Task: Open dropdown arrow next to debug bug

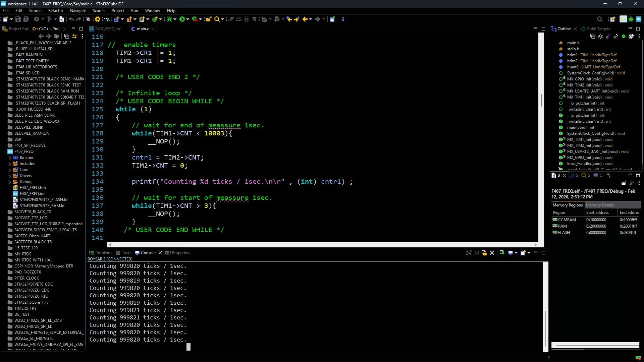Action: pyautogui.click(x=175, y=19)
